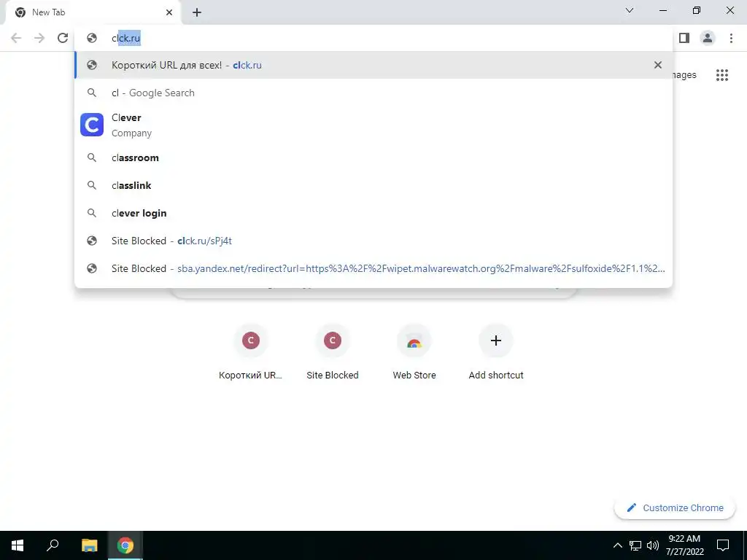This screenshot has height=560, width=747.
Task: Open the tab search chevron
Action: point(630,10)
